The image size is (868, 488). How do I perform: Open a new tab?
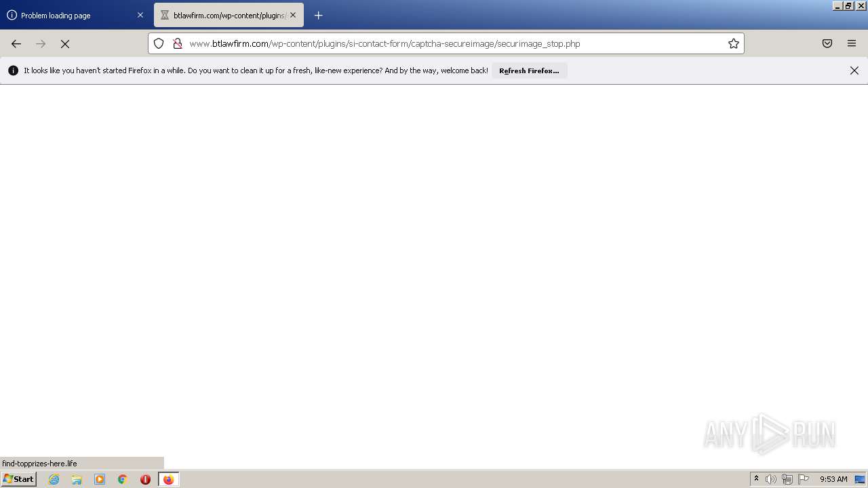(x=319, y=15)
